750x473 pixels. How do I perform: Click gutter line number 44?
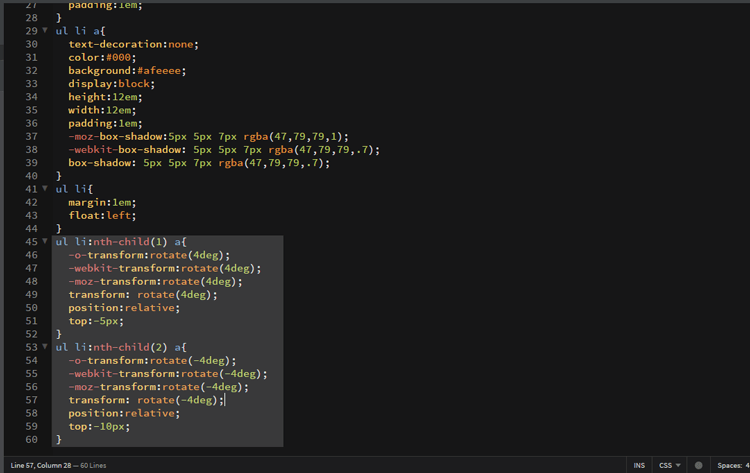tap(32, 229)
